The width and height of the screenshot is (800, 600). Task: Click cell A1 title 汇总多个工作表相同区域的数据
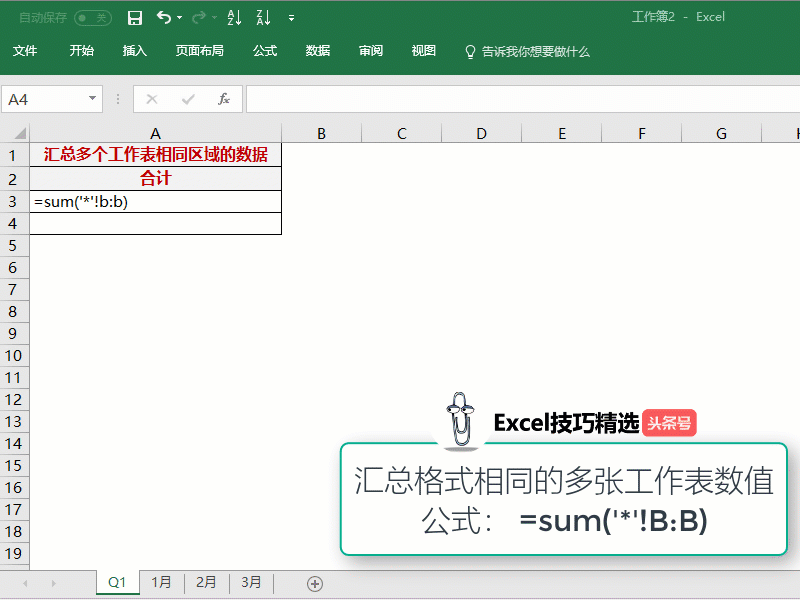click(x=156, y=155)
